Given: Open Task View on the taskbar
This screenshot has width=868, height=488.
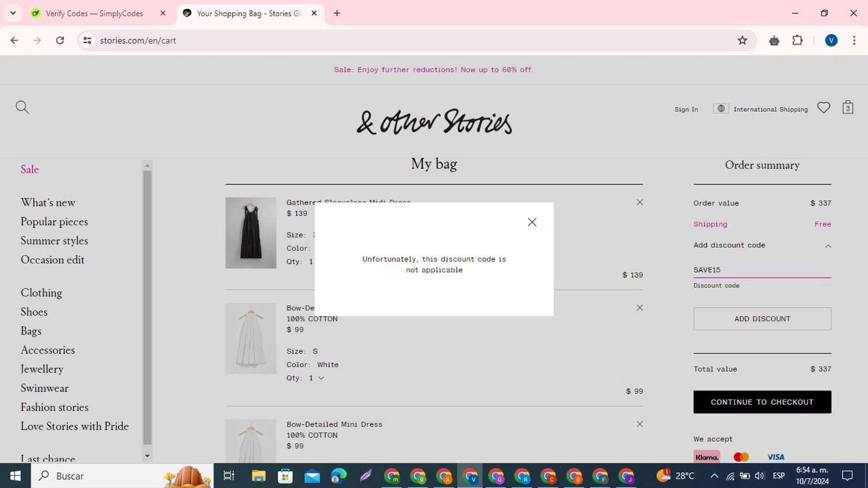Looking at the screenshot, I should (x=229, y=476).
